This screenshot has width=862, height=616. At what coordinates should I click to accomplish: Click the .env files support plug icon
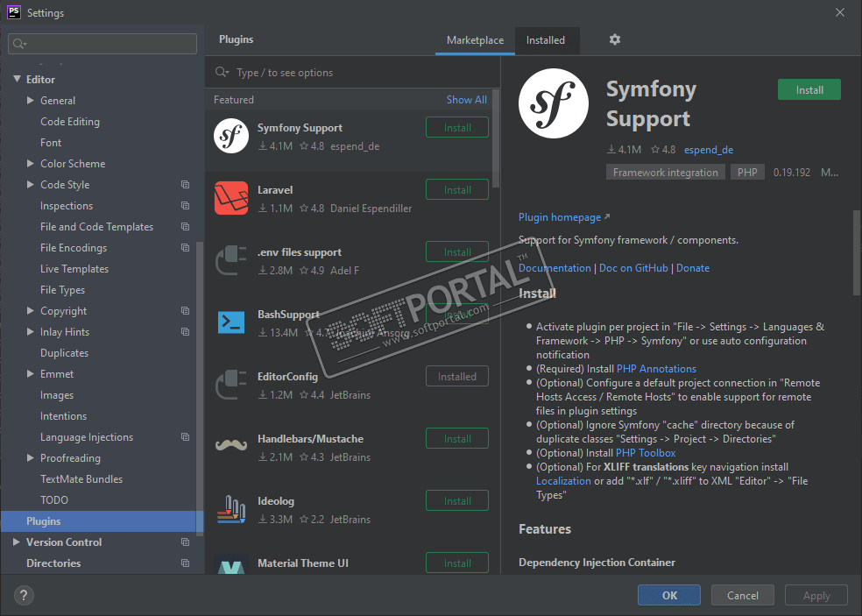(x=231, y=260)
